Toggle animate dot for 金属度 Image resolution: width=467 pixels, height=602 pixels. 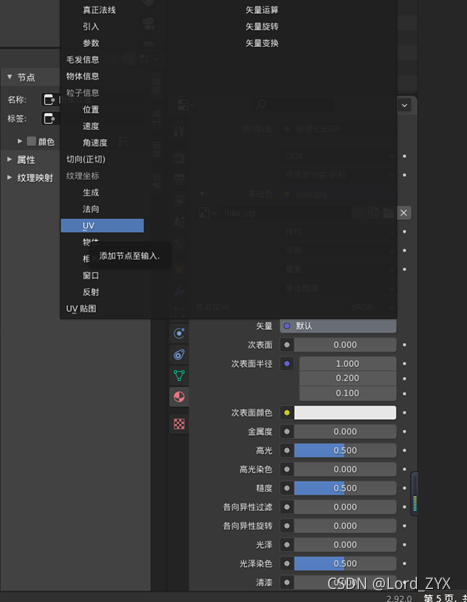point(404,432)
